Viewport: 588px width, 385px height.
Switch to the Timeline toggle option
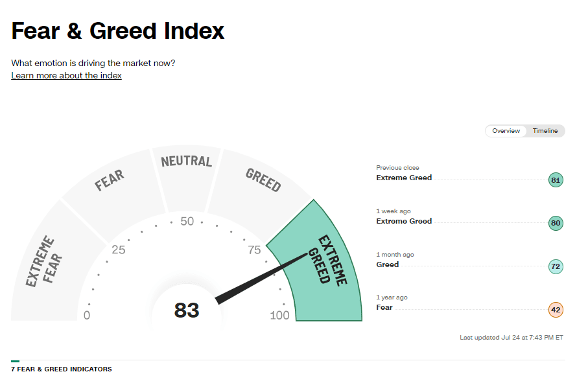(x=545, y=131)
